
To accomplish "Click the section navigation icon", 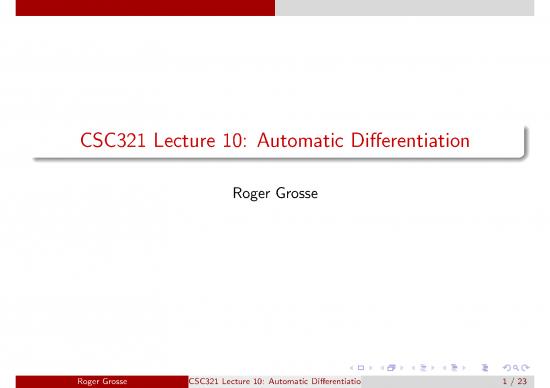I will coord(455,368).
